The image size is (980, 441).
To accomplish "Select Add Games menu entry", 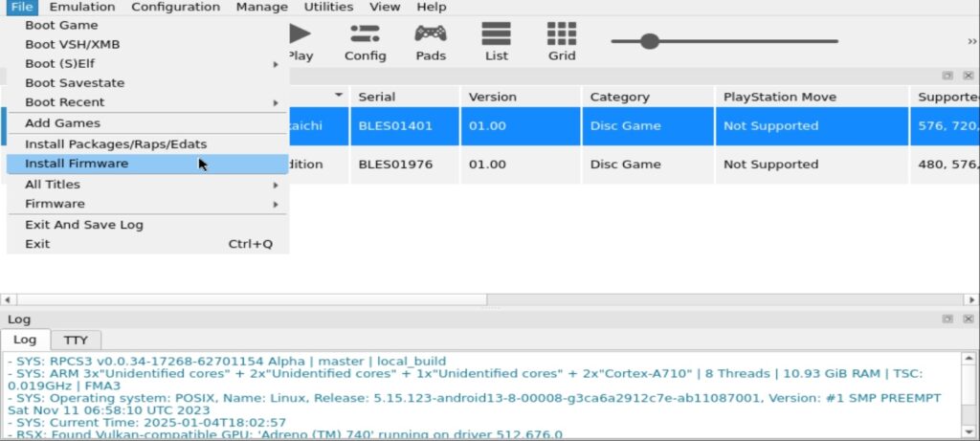I will click(147, 123).
